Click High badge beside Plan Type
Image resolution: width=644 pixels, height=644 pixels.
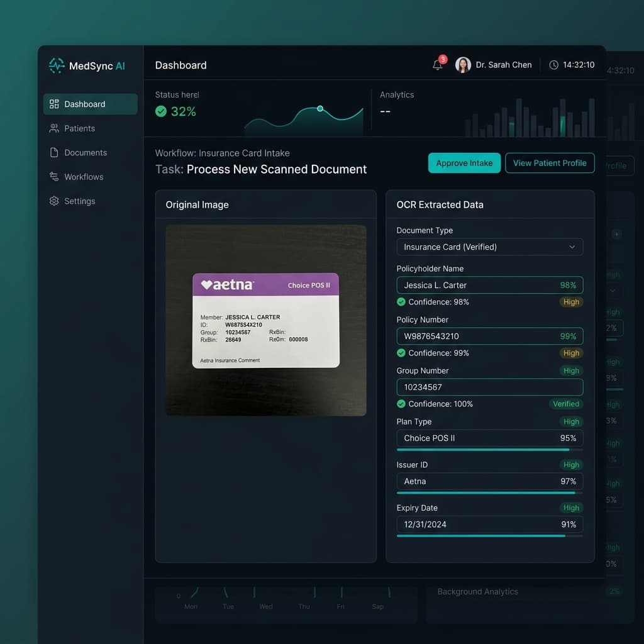(x=571, y=421)
